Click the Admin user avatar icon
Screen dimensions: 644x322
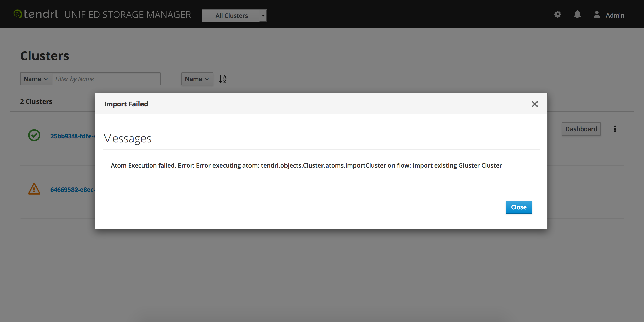[x=597, y=15]
